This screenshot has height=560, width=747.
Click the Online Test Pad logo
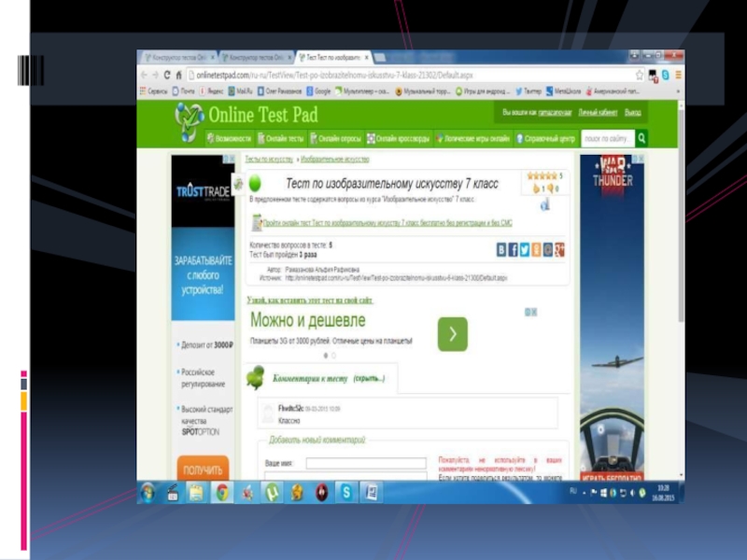[x=247, y=120]
